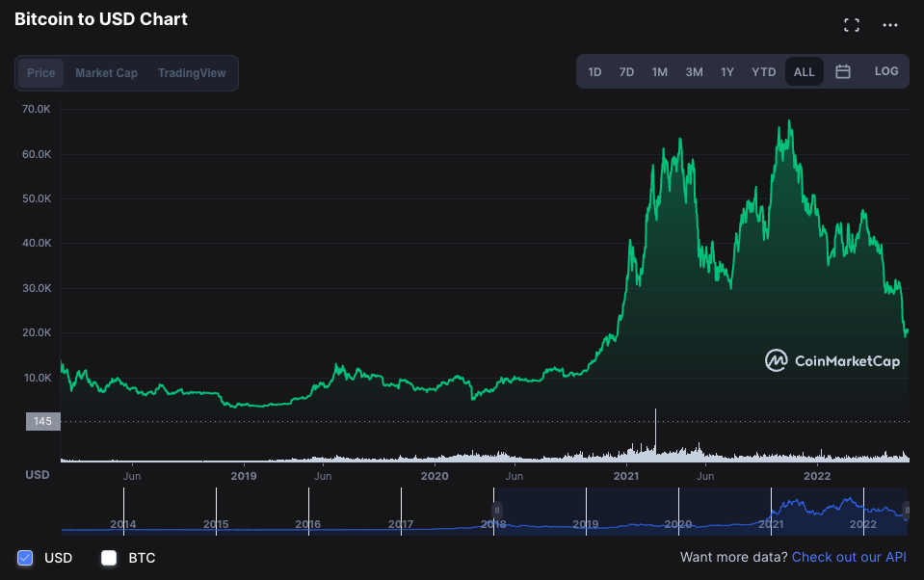Select the 1D time range
This screenshot has width=924, height=580.
(x=594, y=71)
